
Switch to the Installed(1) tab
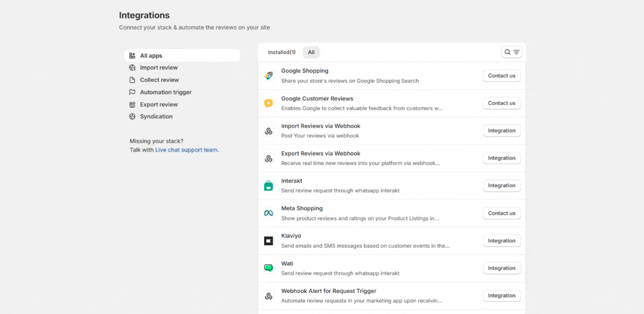282,52
